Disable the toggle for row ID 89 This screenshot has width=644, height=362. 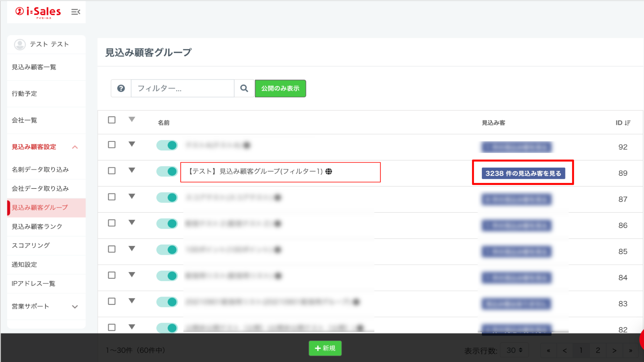point(167,171)
